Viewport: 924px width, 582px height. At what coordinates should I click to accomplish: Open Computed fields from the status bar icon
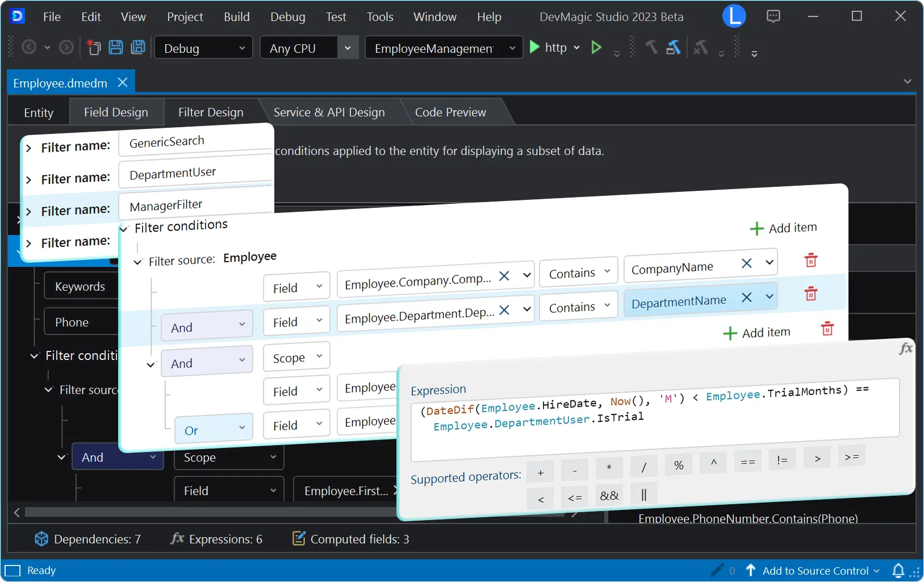click(x=299, y=538)
